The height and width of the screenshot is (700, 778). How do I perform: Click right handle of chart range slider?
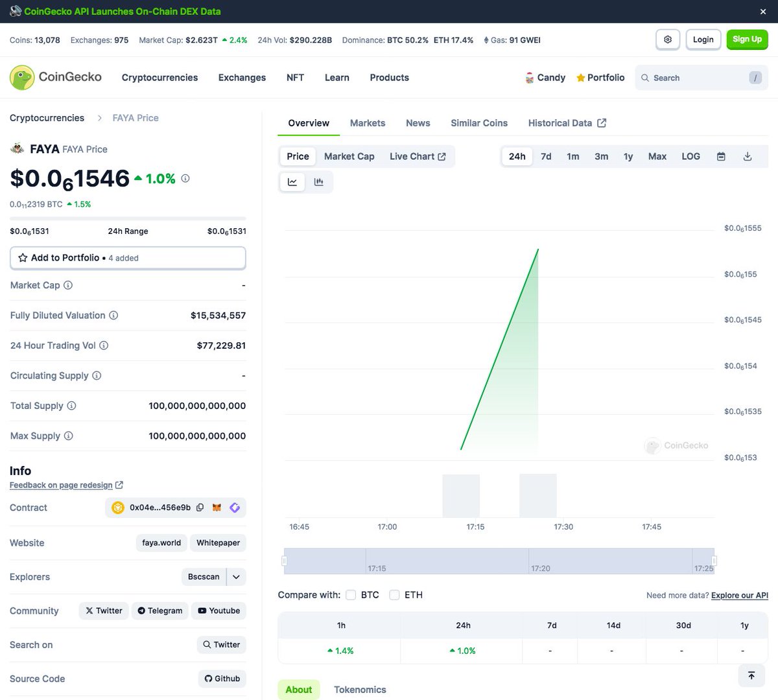coord(714,561)
